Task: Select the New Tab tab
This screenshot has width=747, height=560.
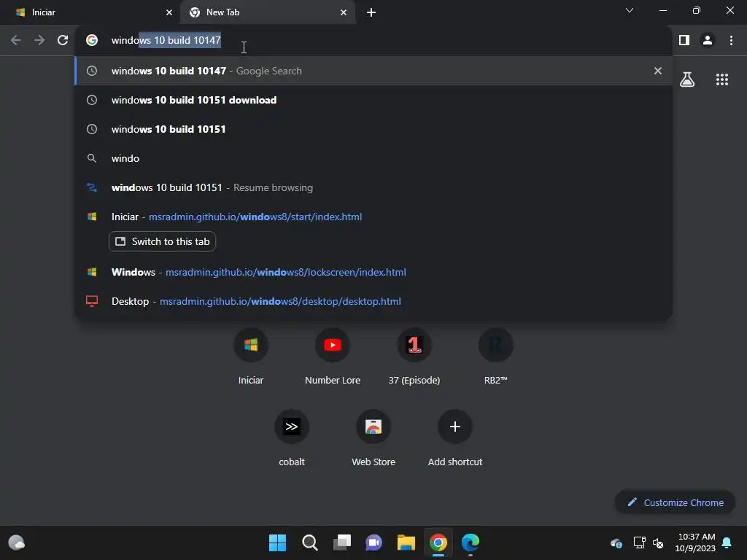Action: [268, 12]
